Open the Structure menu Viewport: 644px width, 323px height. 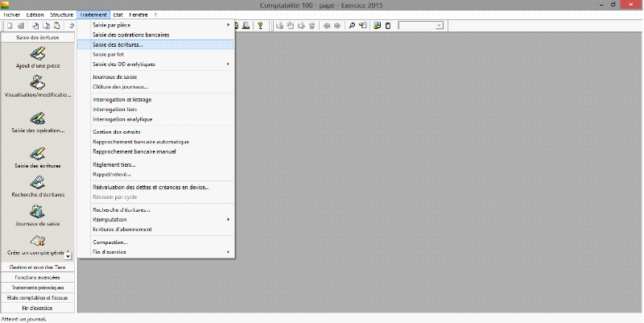click(62, 14)
